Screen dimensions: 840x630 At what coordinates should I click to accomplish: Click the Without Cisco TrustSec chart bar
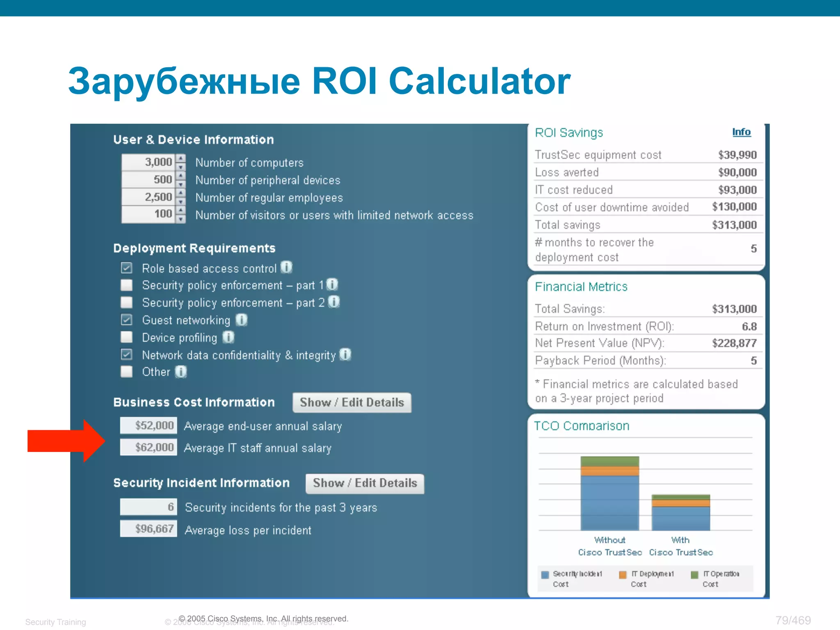610,493
